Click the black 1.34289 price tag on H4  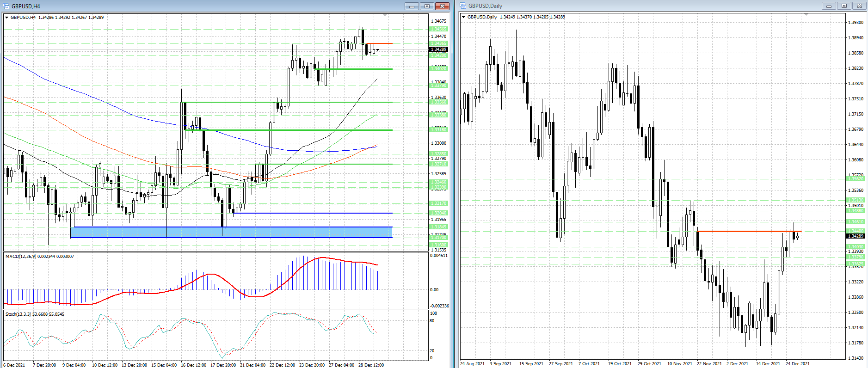point(438,49)
